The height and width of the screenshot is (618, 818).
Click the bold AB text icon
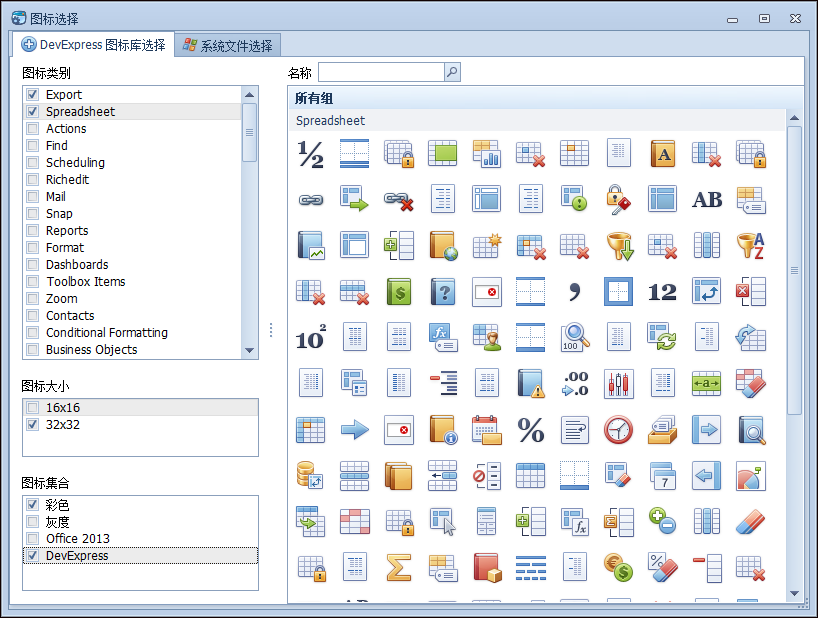click(707, 200)
